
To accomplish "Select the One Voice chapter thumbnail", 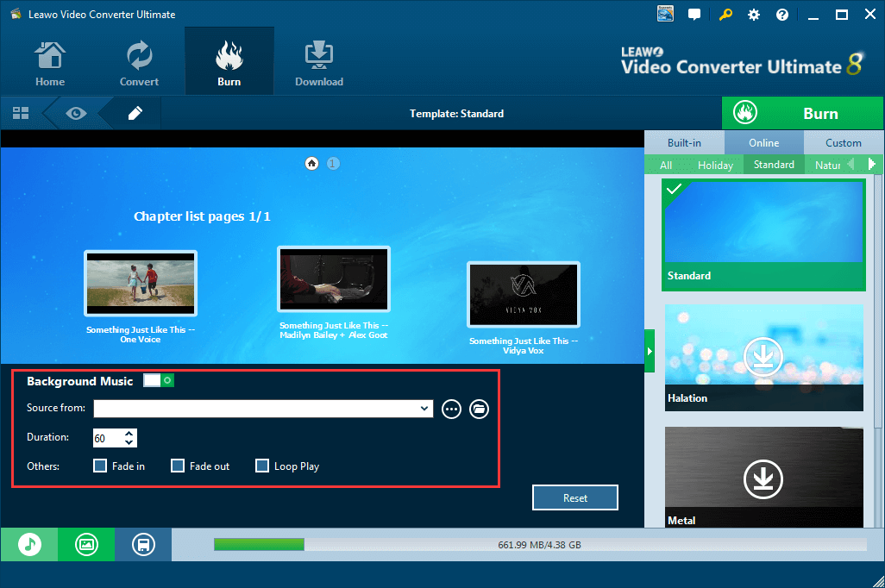I will click(x=141, y=283).
